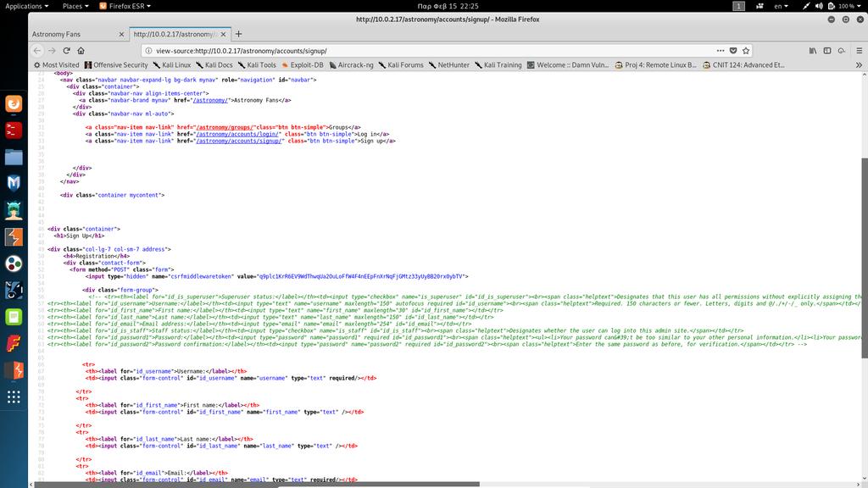Open the Files manager dock icon
868x488 pixels.
[14, 157]
